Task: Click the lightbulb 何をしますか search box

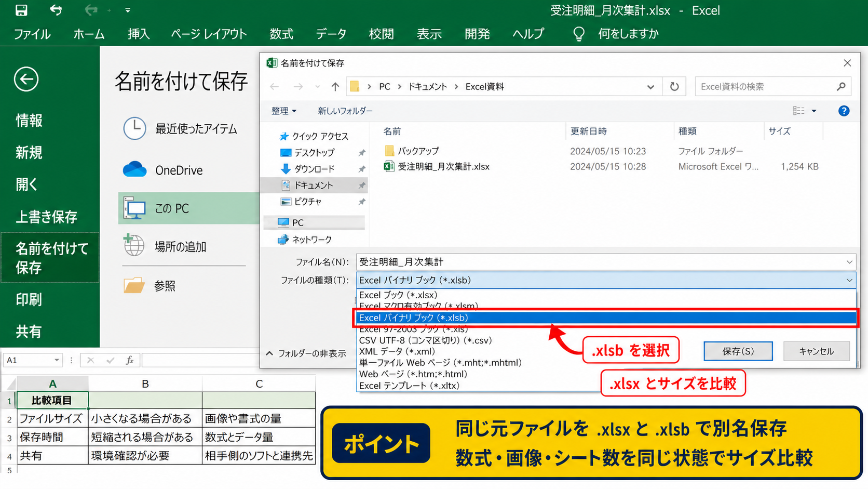Action: coord(616,34)
